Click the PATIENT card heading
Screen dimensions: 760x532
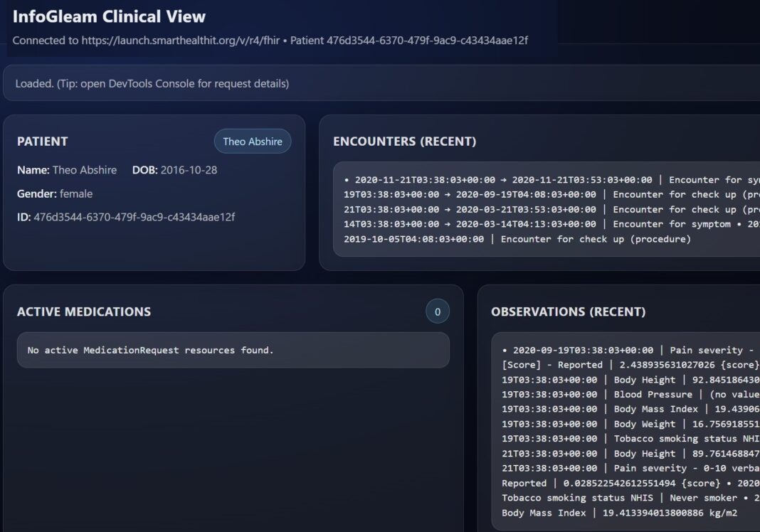43,142
